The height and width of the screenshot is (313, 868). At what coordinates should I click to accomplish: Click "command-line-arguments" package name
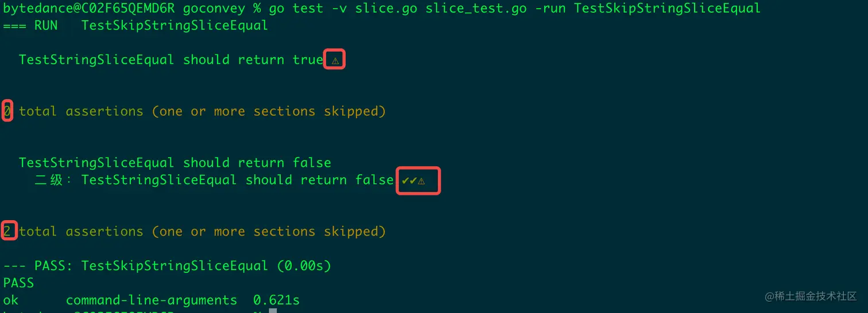point(152,300)
